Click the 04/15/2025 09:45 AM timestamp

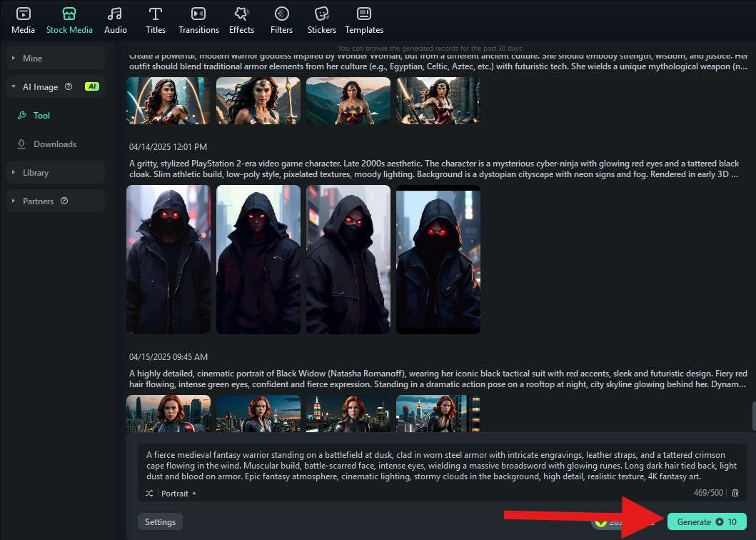point(168,357)
